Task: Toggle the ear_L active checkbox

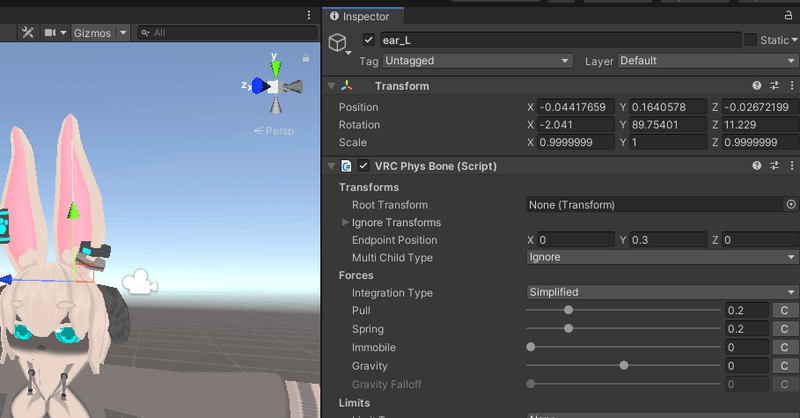Action: click(368, 40)
